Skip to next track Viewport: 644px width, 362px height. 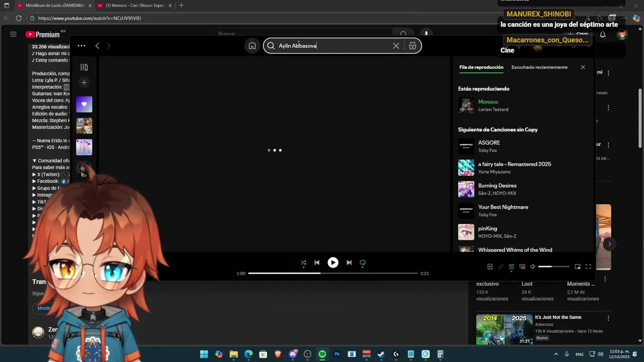[349, 262]
